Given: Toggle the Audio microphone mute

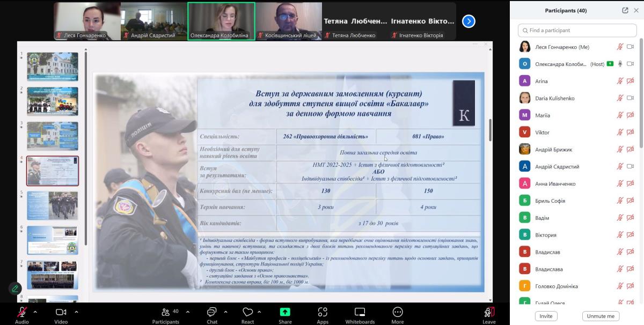Looking at the screenshot, I should click(22, 312).
